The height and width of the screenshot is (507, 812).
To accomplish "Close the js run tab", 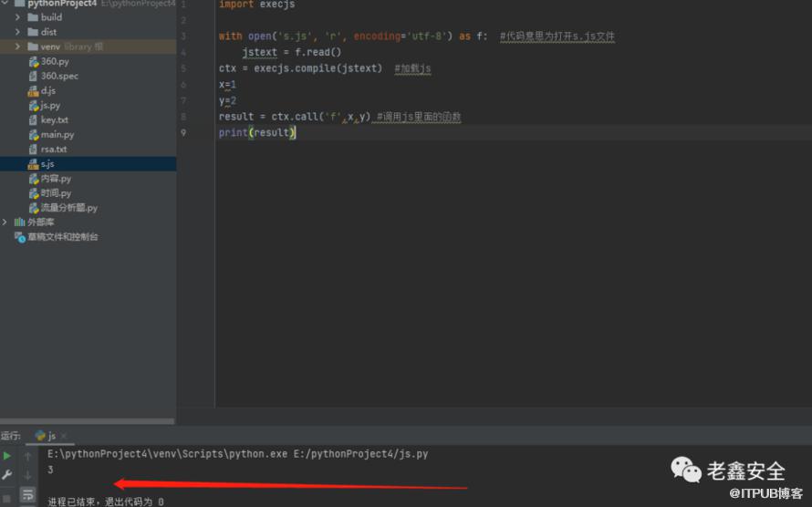I will pyautogui.click(x=64, y=436).
